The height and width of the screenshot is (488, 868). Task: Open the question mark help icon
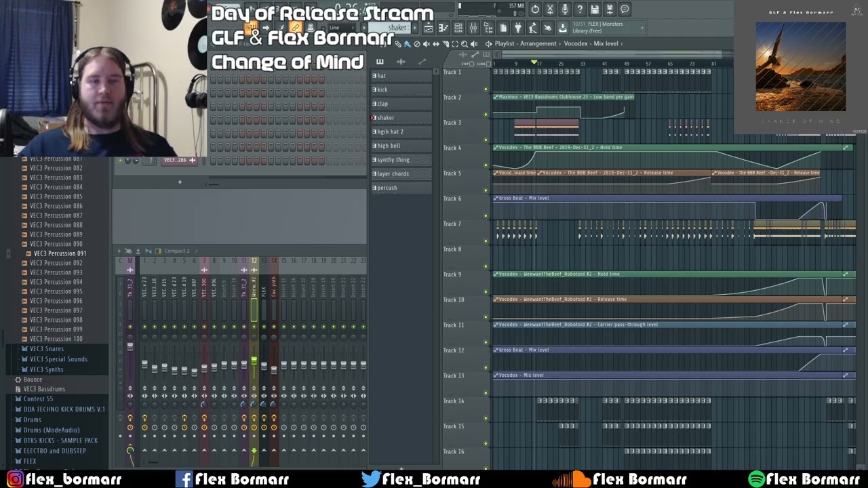(x=580, y=9)
